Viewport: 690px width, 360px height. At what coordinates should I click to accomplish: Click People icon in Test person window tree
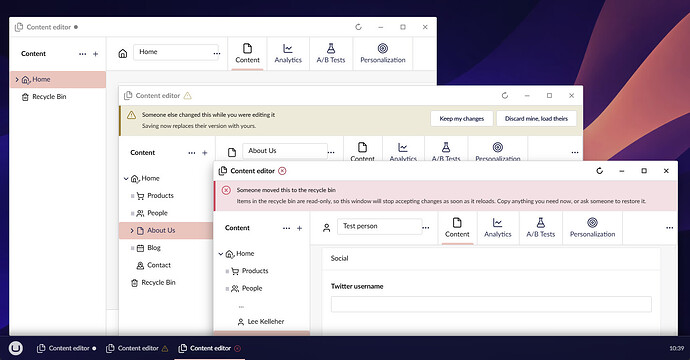point(235,289)
